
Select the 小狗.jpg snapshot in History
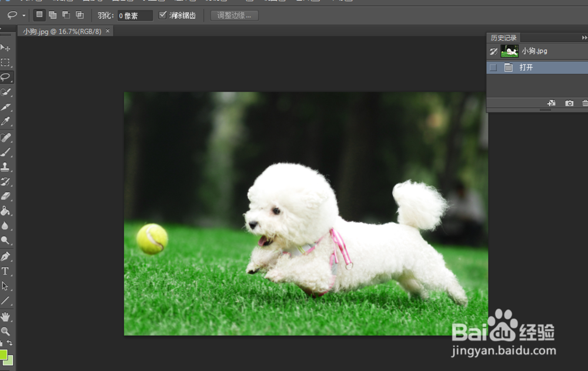coord(537,51)
